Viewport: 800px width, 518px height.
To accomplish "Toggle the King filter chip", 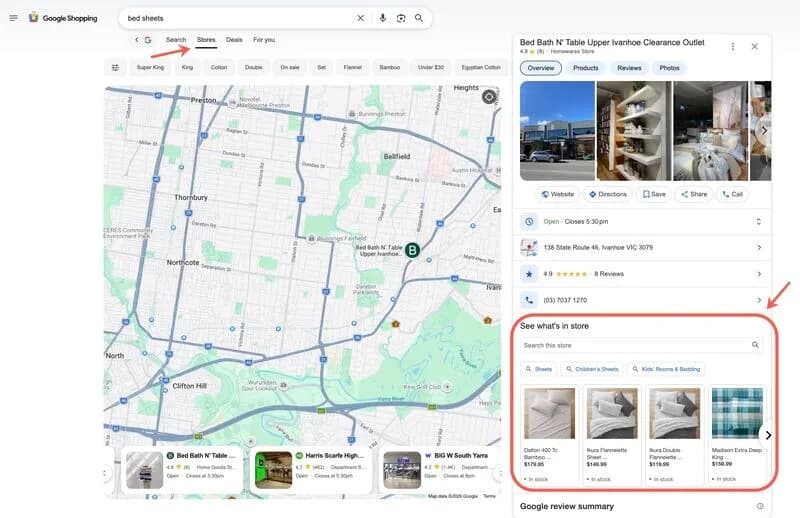I will [x=187, y=67].
